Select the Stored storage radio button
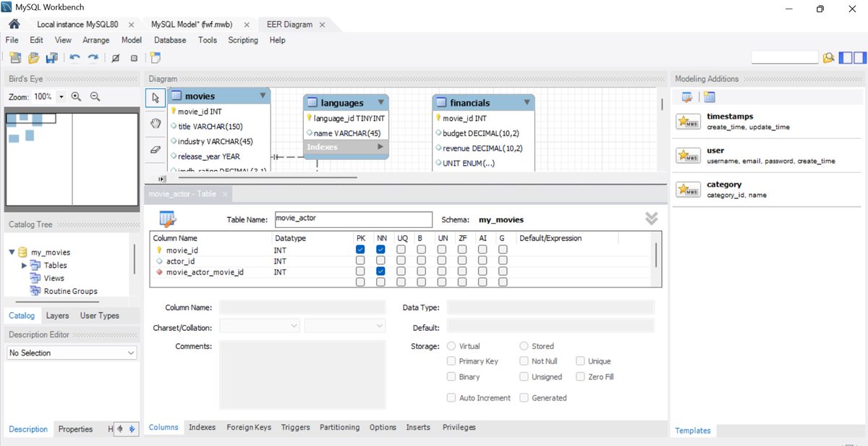This screenshot has width=868, height=446. pyautogui.click(x=524, y=346)
